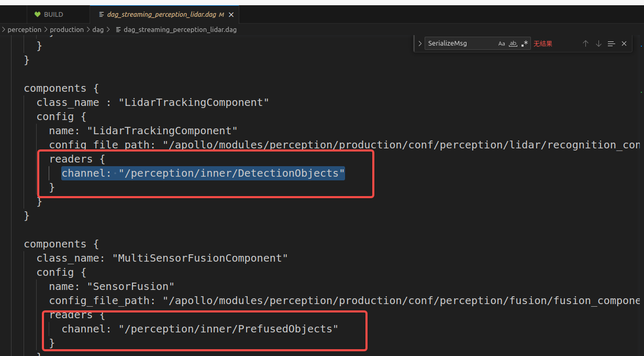This screenshot has width=644, height=356.
Task: Click the 无结果 results label
Action: click(543, 44)
